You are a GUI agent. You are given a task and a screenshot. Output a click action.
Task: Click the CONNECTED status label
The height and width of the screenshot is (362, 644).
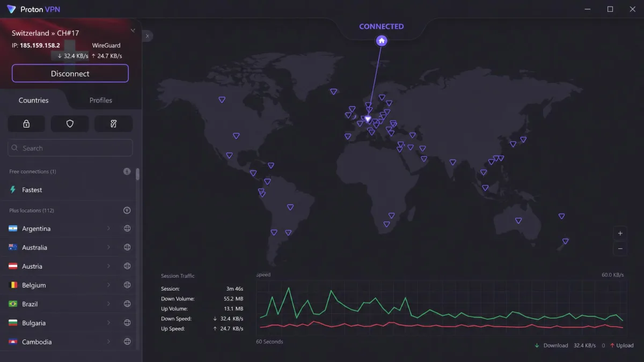point(382,26)
